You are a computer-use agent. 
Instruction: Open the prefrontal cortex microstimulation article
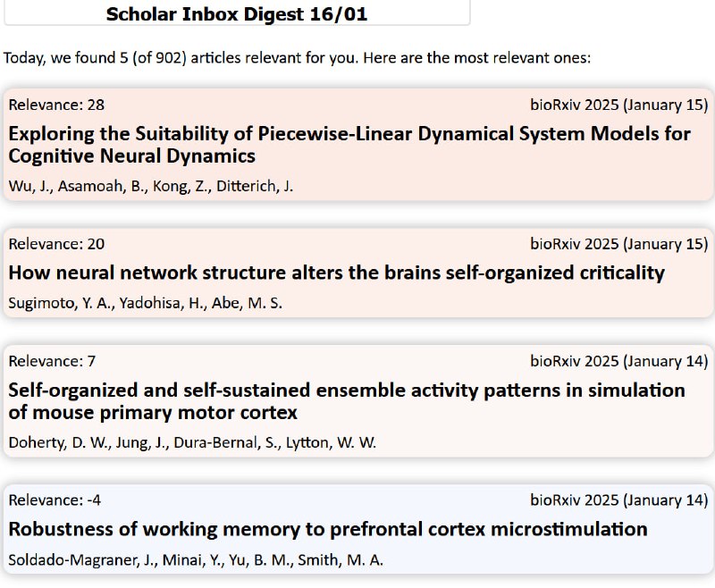328,529
